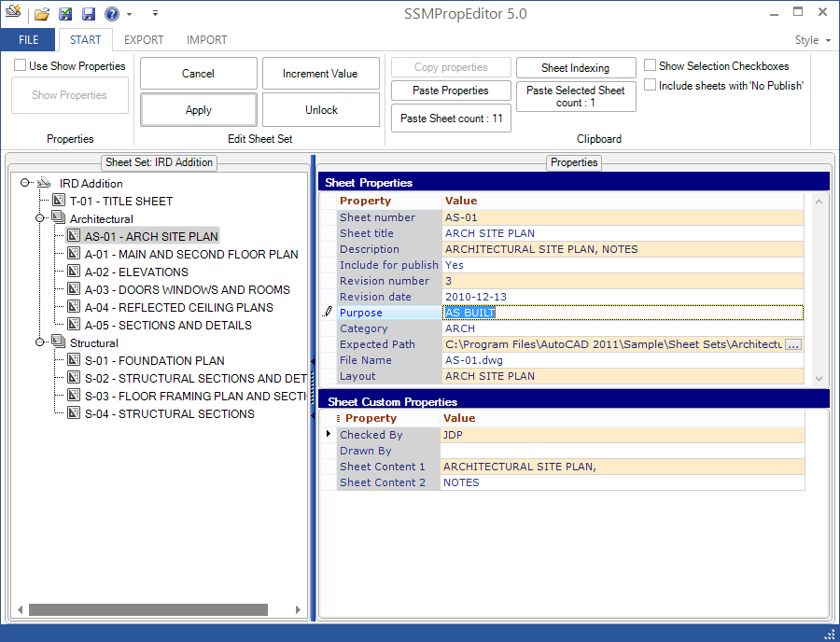Click the subset icon next to Architectural
The width and height of the screenshot is (840, 642).
59,218
